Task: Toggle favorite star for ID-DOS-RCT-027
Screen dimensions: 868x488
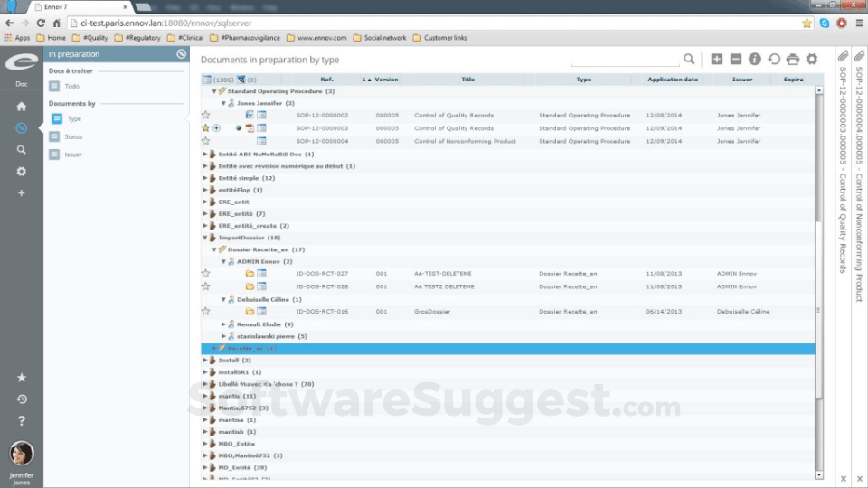Action: click(x=205, y=273)
